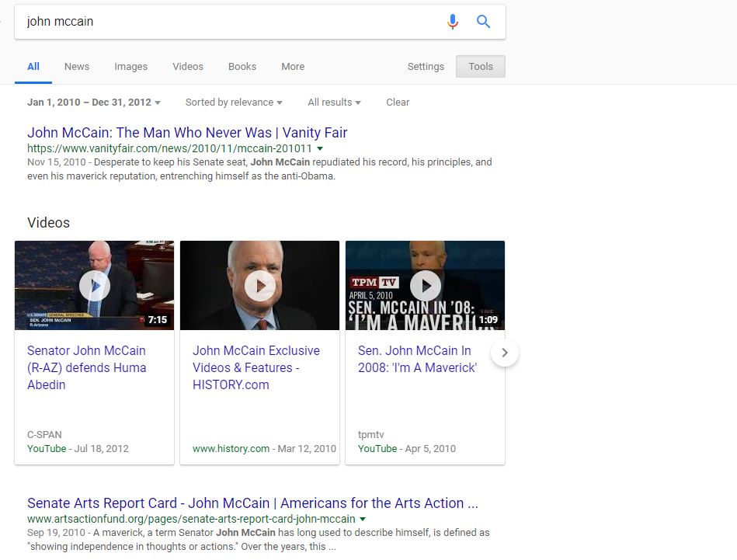Play the HISTORY.com John McCain video

pyautogui.click(x=259, y=286)
